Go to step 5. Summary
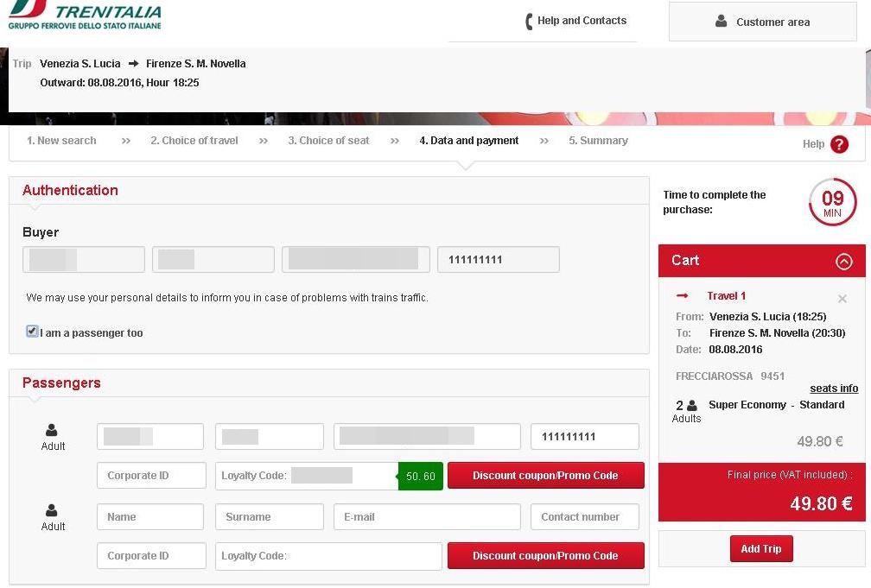871x588 pixels. [x=598, y=141]
